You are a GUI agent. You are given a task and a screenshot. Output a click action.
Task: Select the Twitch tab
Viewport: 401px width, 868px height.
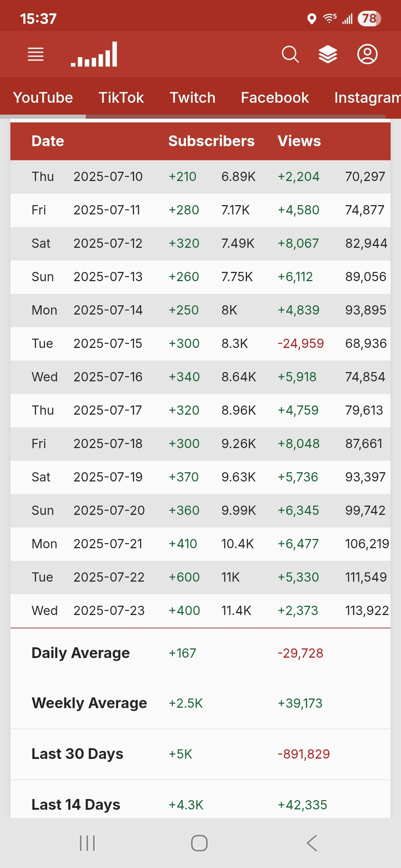point(192,98)
